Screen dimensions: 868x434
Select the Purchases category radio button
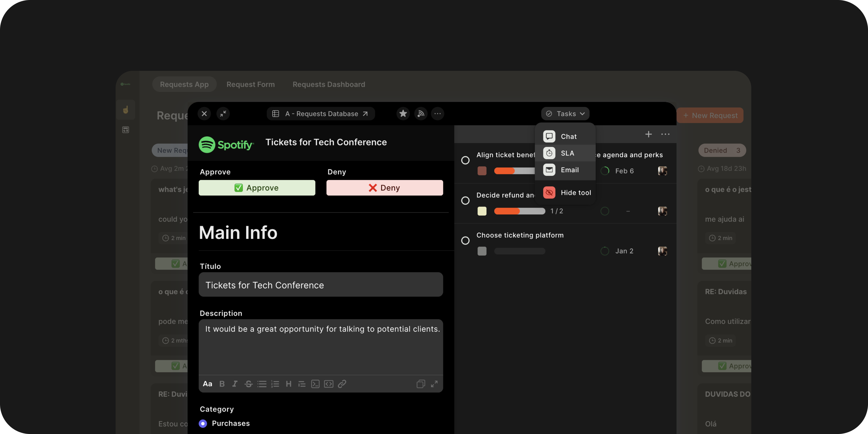click(x=203, y=423)
